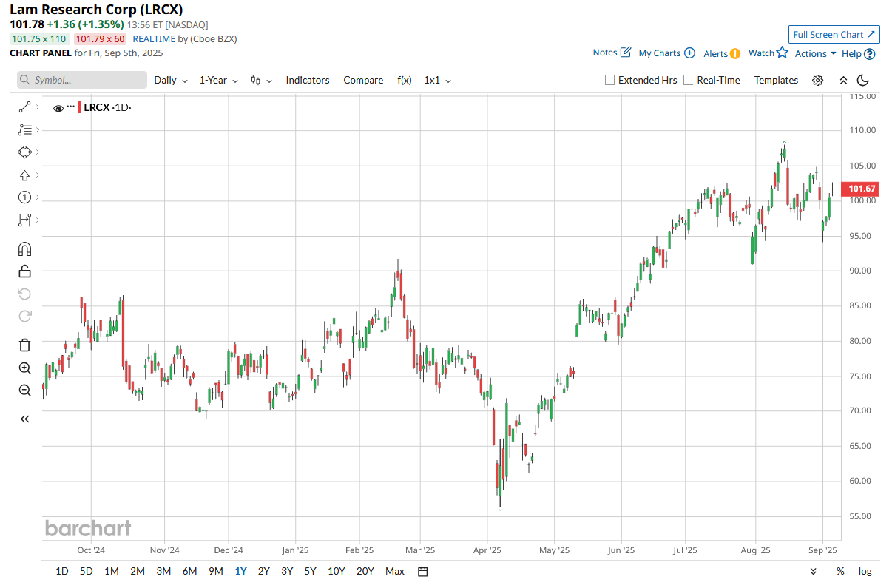This screenshot has width=892, height=588.
Task: Open the Templates link
Action: point(776,80)
